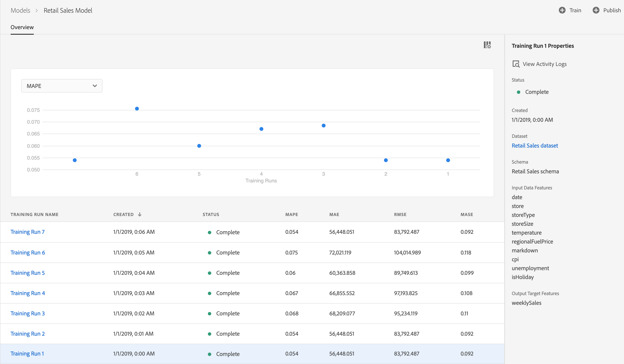The image size is (624, 364).
Task: Open the MAPE metric dropdown
Action: pyautogui.click(x=62, y=86)
